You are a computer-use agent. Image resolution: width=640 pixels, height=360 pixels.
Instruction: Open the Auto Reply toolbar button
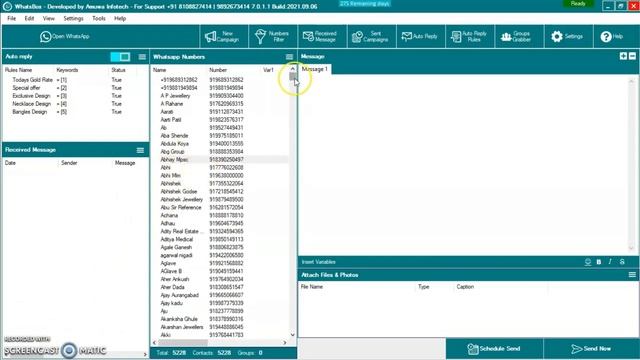tap(420, 36)
